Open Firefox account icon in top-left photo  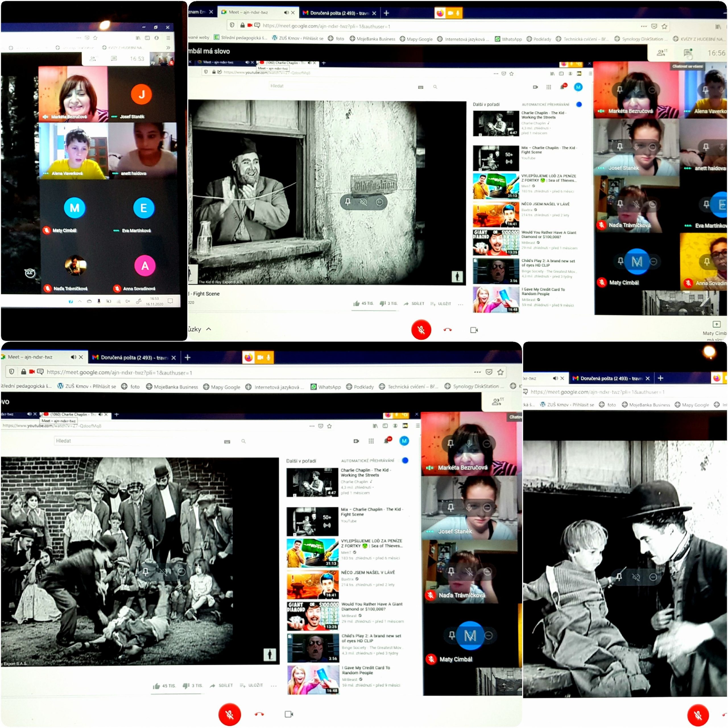pos(156,38)
